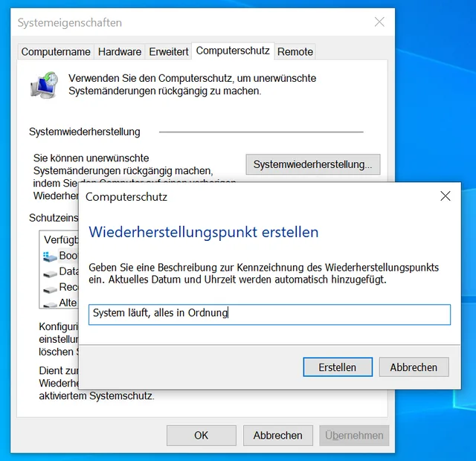Click Erstellen to create restore point
The height and width of the screenshot is (461, 476).
338,367
